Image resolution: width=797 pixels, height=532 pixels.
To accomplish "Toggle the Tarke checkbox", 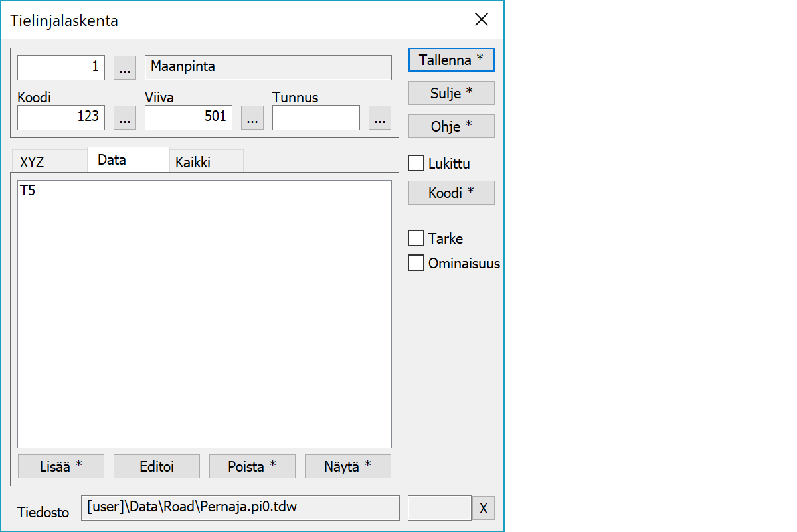I will pos(416,238).
